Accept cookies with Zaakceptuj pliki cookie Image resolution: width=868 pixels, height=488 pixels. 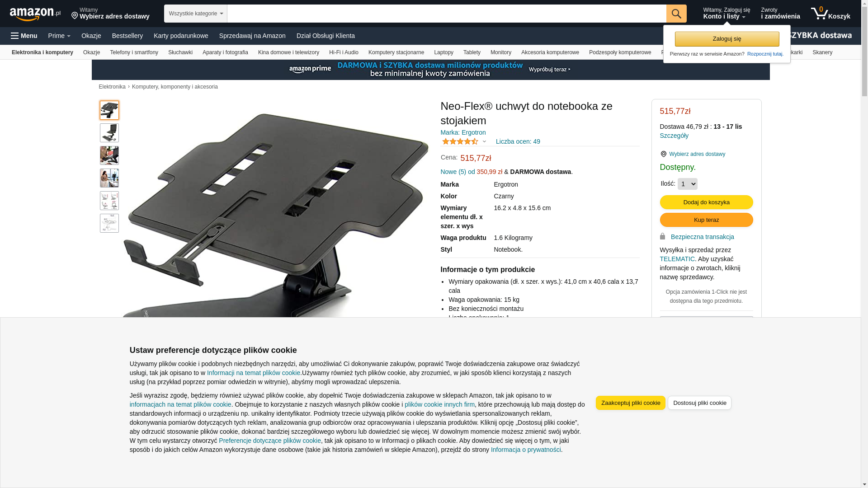coord(630,403)
